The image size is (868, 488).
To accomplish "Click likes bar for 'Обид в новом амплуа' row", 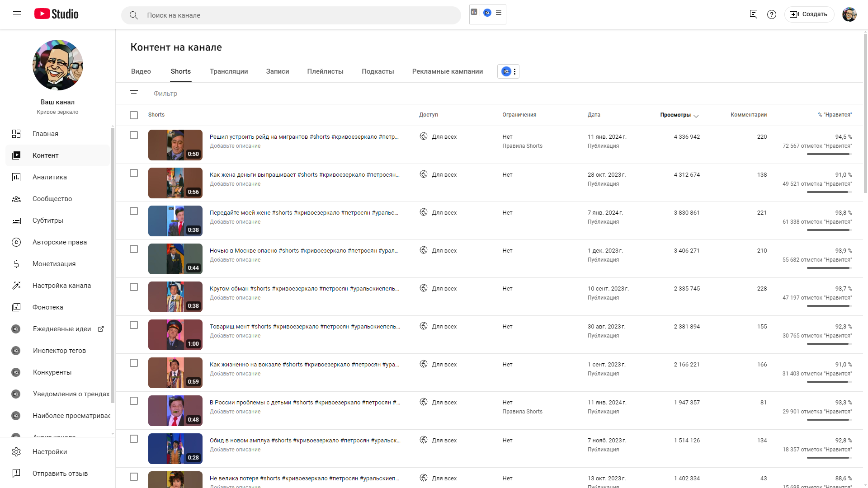I will [x=829, y=458].
